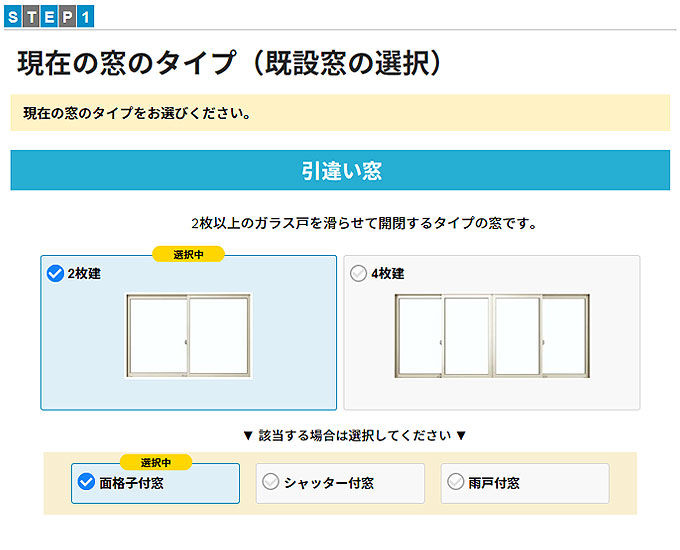Toggle the 面格子付窓 option
Viewport: 680px width, 550px height.
click(x=131, y=483)
